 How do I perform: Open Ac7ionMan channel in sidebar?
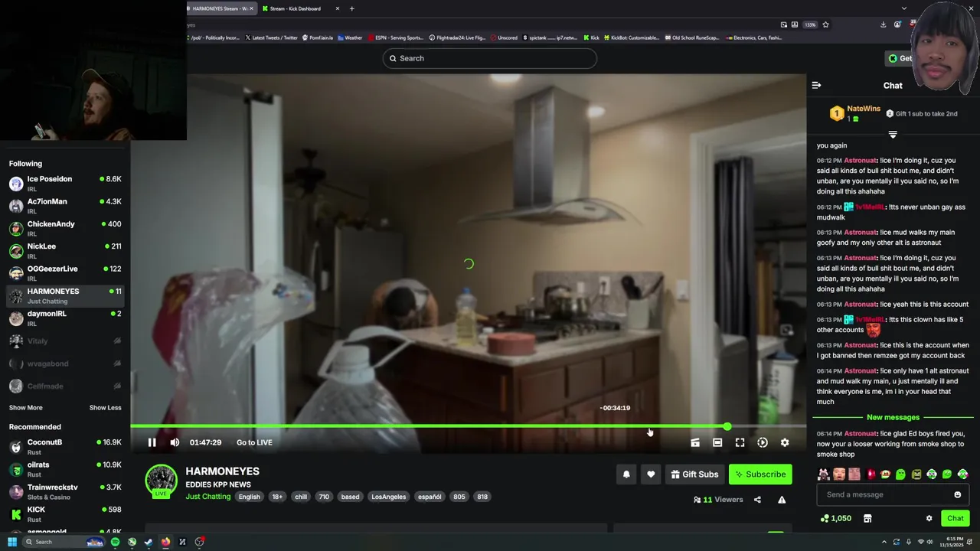point(65,206)
